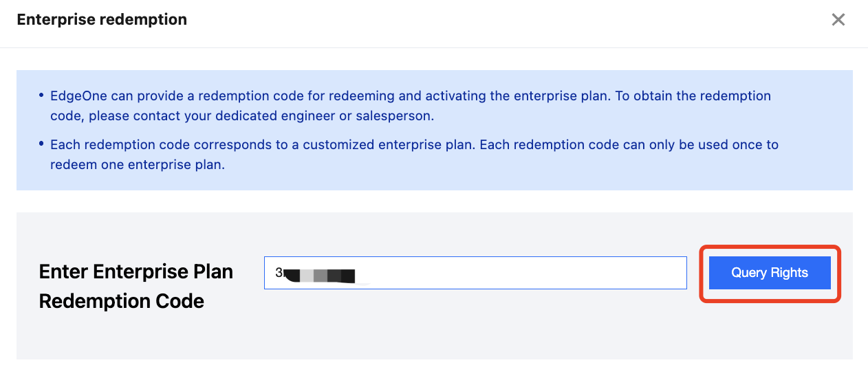Click the "Enterprise redemption" dialog title

pos(102,20)
